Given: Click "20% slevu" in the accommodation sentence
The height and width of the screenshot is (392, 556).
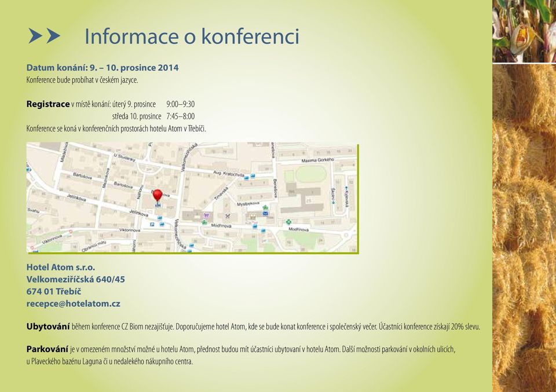Looking at the screenshot, I should coord(466,327).
